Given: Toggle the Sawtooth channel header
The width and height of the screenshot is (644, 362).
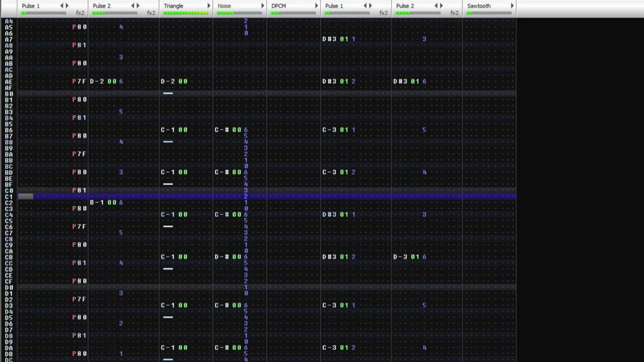Looking at the screenshot, I should coord(479,6).
